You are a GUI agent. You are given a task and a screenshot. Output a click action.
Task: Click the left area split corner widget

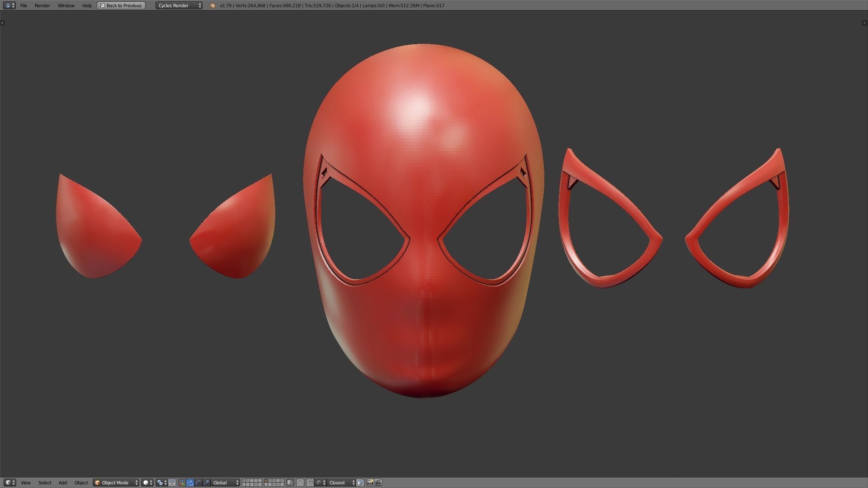pyautogui.click(x=2, y=23)
